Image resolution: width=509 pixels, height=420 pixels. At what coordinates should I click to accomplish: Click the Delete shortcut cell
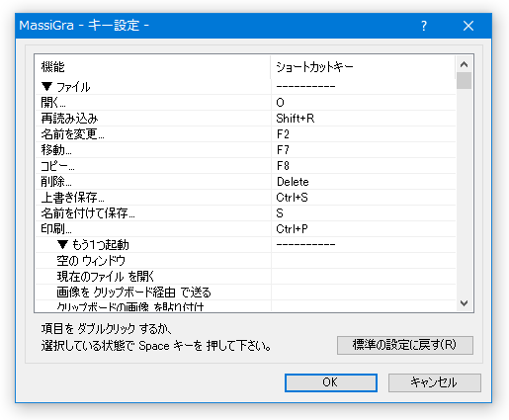click(364, 182)
